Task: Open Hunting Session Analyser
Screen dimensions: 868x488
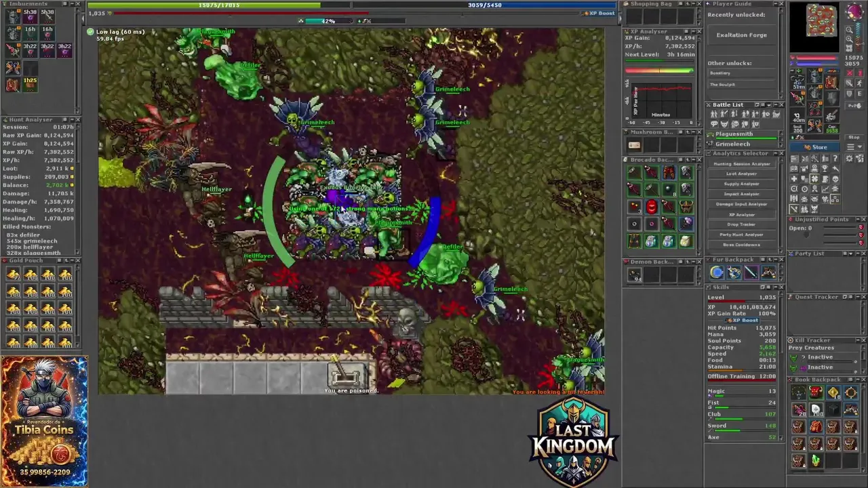Action: click(742, 164)
